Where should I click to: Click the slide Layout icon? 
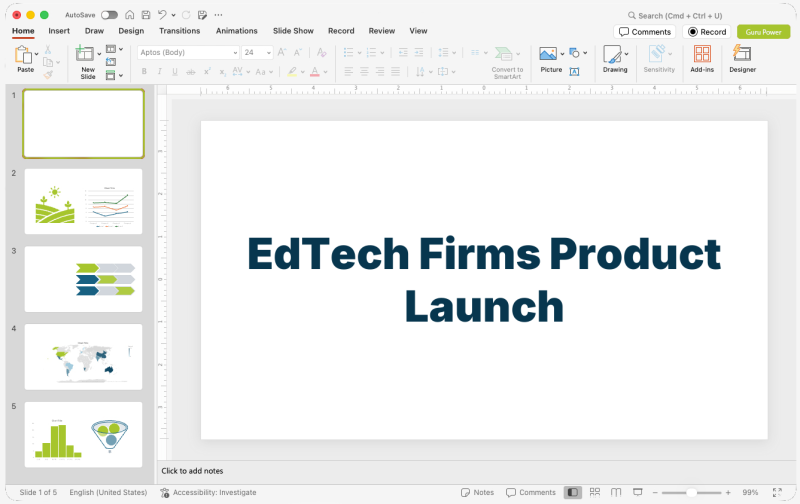[x=111, y=49]
